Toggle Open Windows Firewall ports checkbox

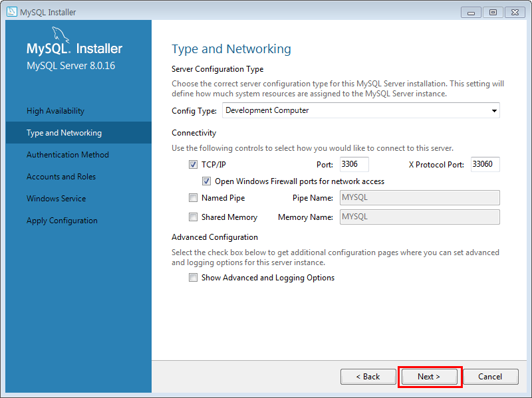pyautogui.click(x=206, y=181)
